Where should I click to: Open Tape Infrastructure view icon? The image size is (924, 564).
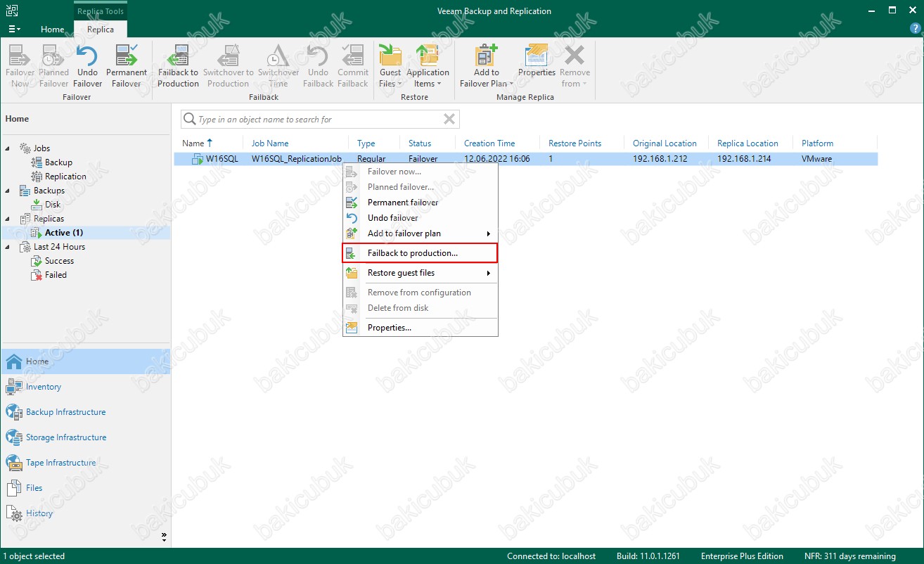[14, 463]
